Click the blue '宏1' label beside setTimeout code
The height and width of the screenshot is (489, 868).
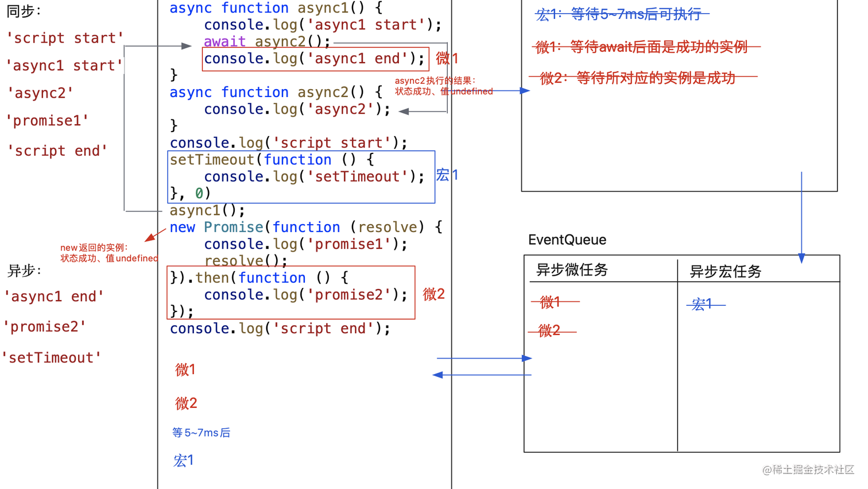pyautogui.click(x=447, y=175)
